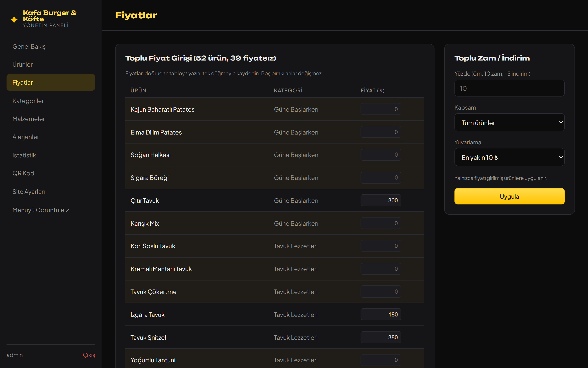Click the Tavuk Şnitzel product name
The image size is (588, 368).
(x=148, y=338)
